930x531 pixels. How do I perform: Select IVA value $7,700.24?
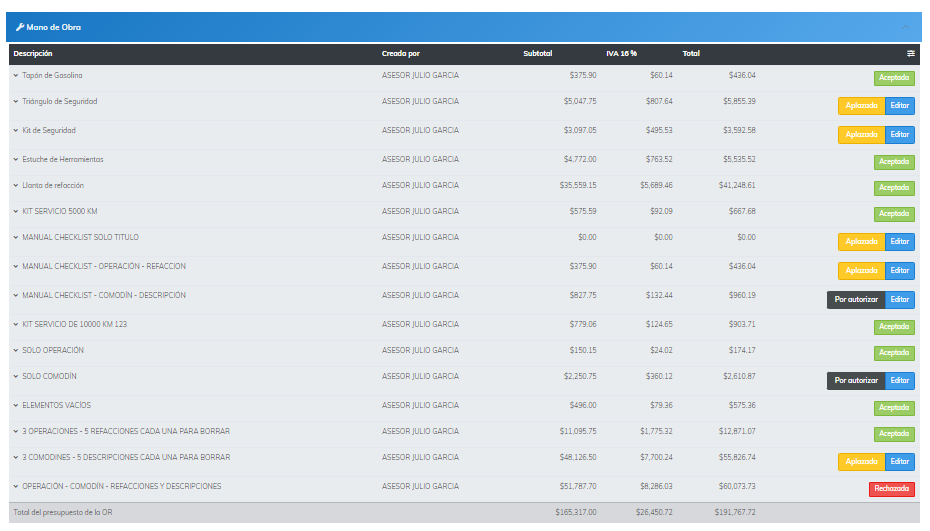(656, 457)
